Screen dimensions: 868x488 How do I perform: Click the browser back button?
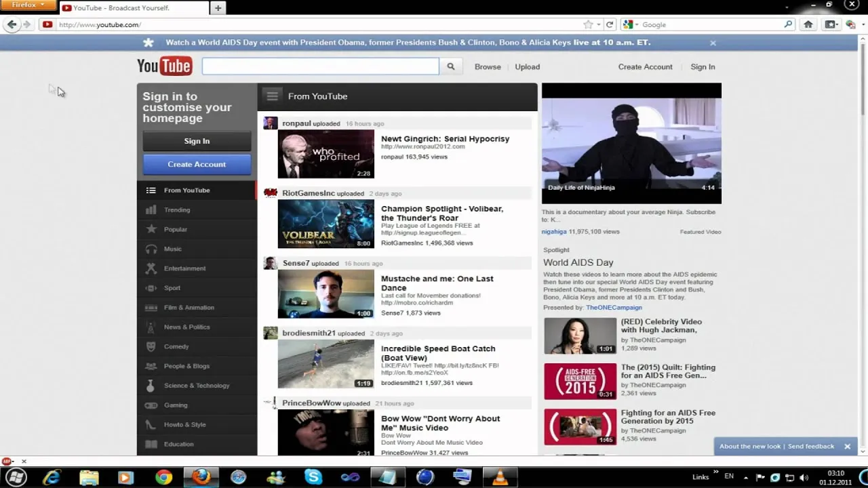(x=11, y=24)
